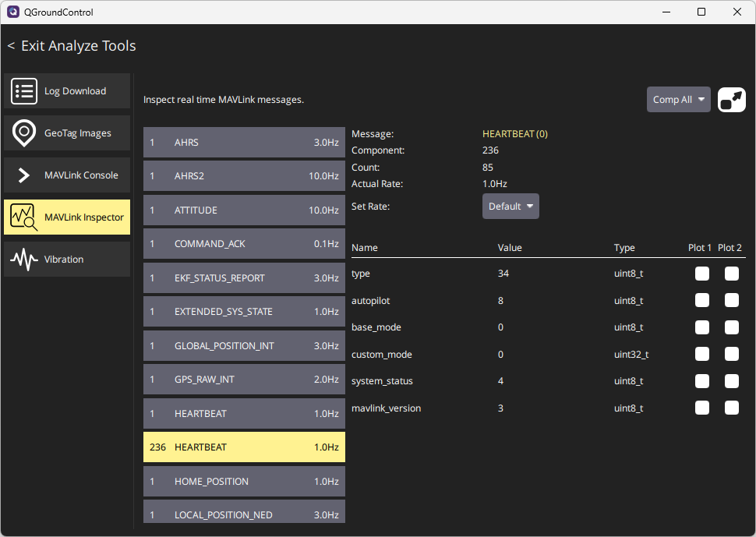Open the GeoTag Images tab
756x537 pixels.
tap(67, 133)
